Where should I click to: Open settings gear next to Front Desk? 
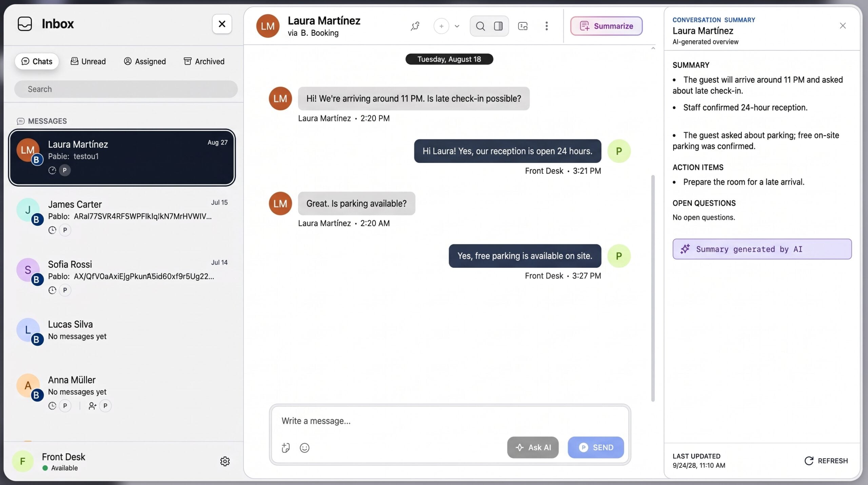coord(225,461)
